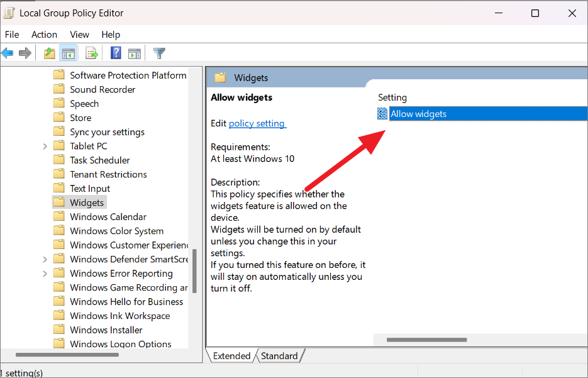588x378 pixels.
Task: Open the Action menu
Action: click(x=44, y=35)
